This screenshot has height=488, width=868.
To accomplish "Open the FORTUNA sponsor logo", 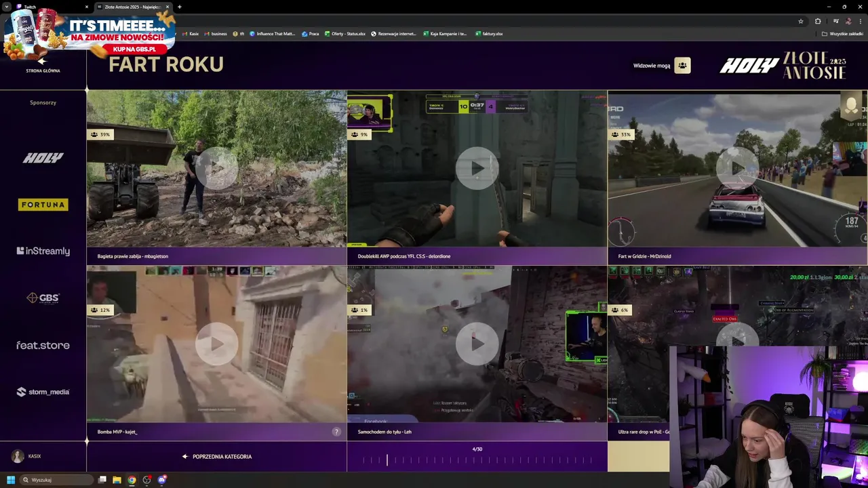I will point(43,204).
